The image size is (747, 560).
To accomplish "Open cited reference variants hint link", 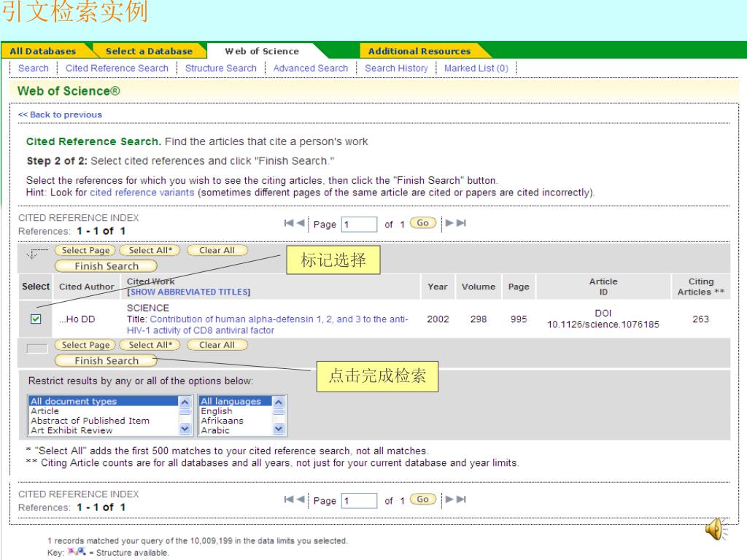I will [x=142, y=192].
